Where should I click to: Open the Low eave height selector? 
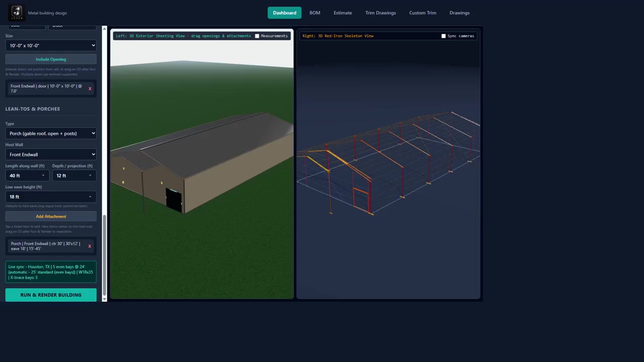point(51,197)
